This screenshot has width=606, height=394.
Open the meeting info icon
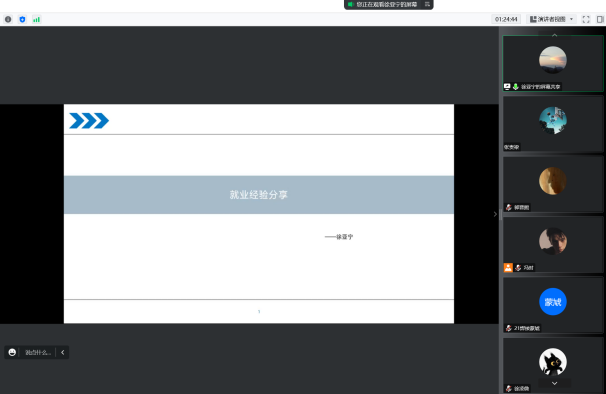pyautogui.click(x=8, y=19)
